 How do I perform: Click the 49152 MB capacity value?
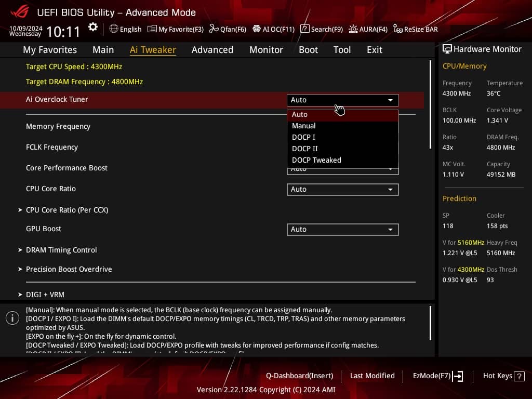(x=501, y=175)
